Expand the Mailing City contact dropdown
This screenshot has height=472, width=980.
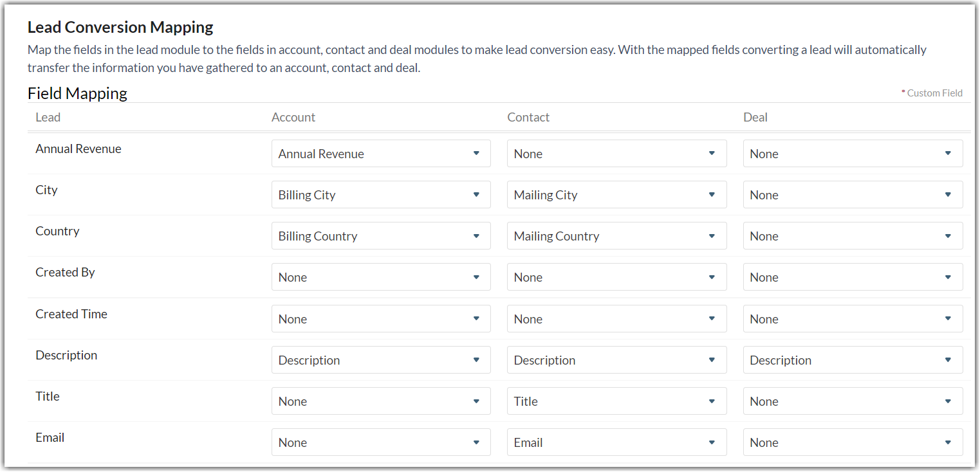(616, 195)
